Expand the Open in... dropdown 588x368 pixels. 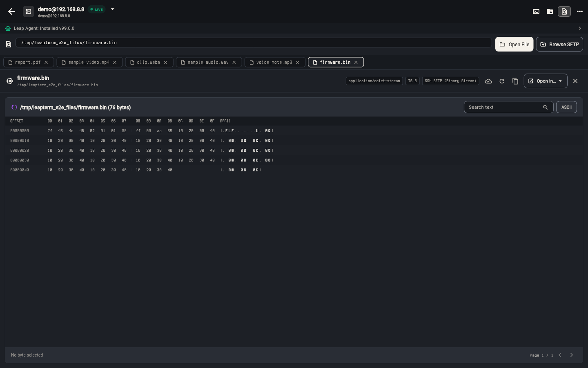pos(546,81)
